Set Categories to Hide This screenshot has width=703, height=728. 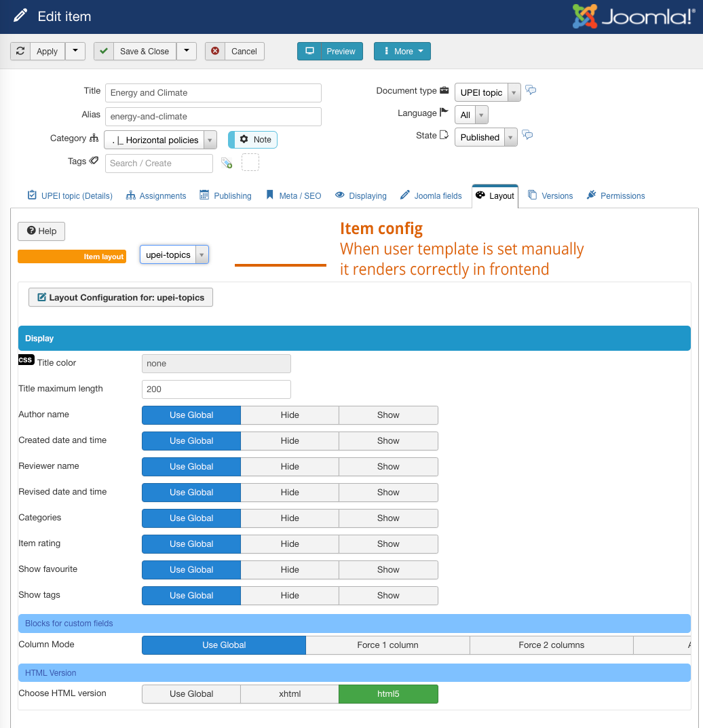[x=290, y=518]
